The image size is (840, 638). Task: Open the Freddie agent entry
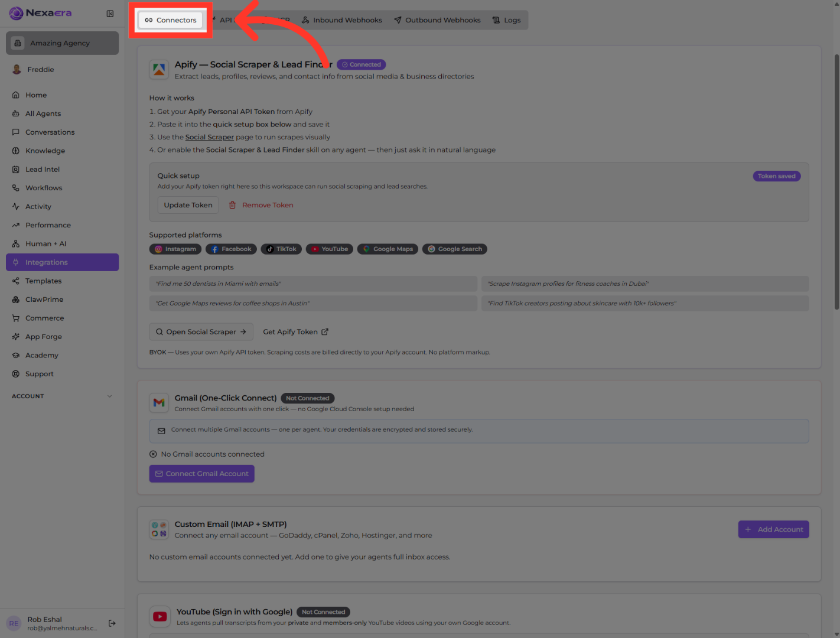click(x=62, y=70)
